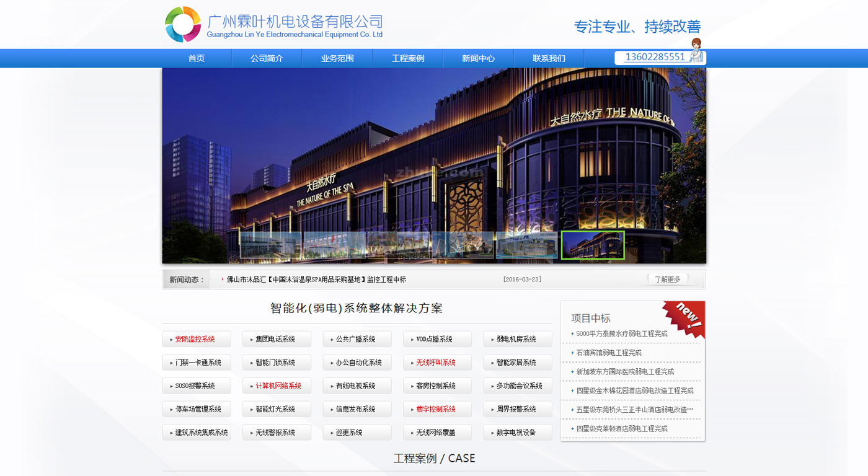Image resolution: width=868 pixels, height=476 pixels.
Task: Click the 智能化(弱电)系统整体解决方案 heading
Action: 356,308
